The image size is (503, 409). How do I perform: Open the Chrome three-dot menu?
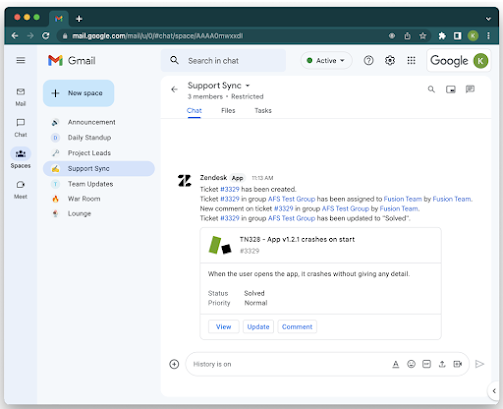click(488, 36)
